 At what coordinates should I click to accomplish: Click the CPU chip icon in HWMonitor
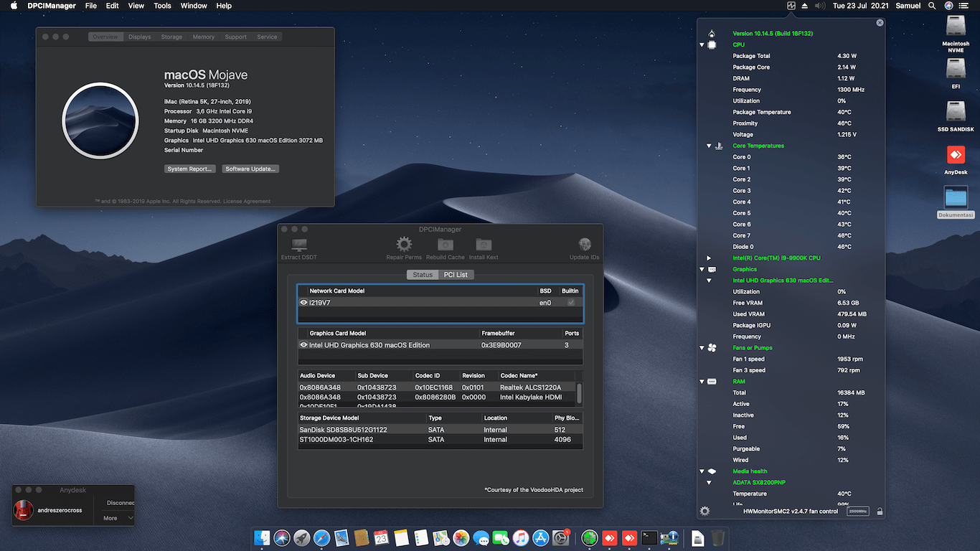click(712, 44)
